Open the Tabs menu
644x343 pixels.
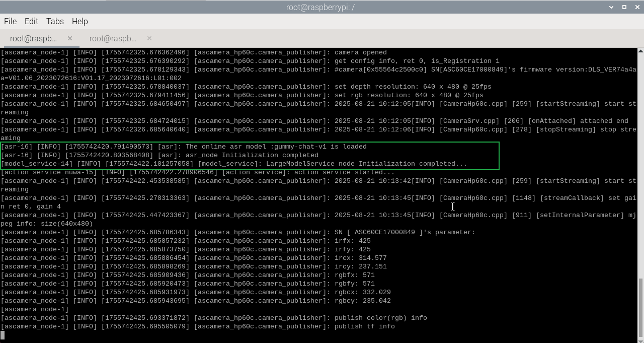[55, 21]
